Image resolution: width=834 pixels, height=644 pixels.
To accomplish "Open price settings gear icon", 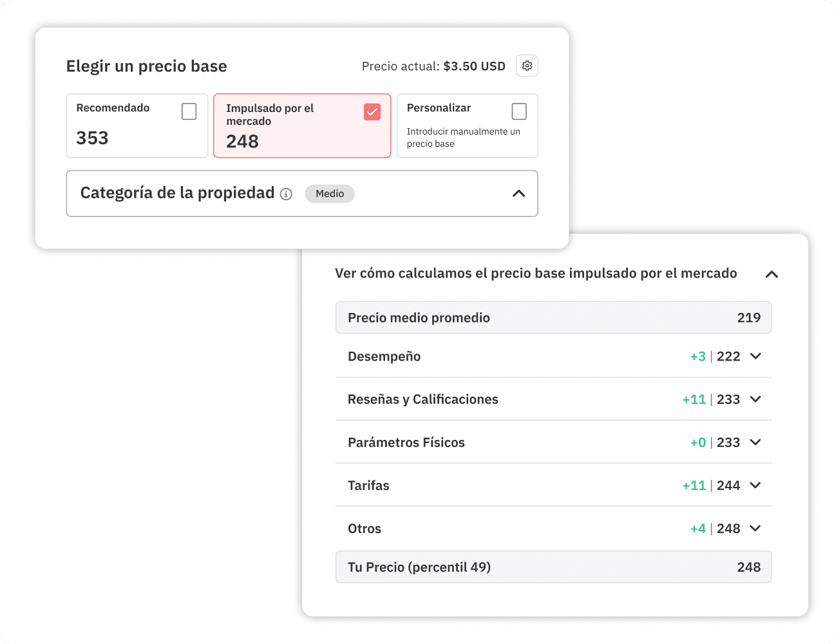I will click(527, 66).
